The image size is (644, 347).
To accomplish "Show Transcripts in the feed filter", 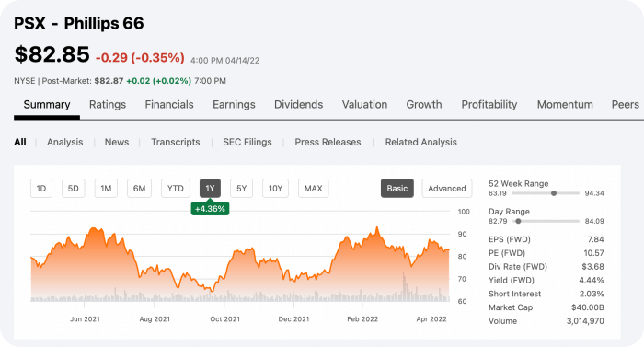I will tap(176, 142).
